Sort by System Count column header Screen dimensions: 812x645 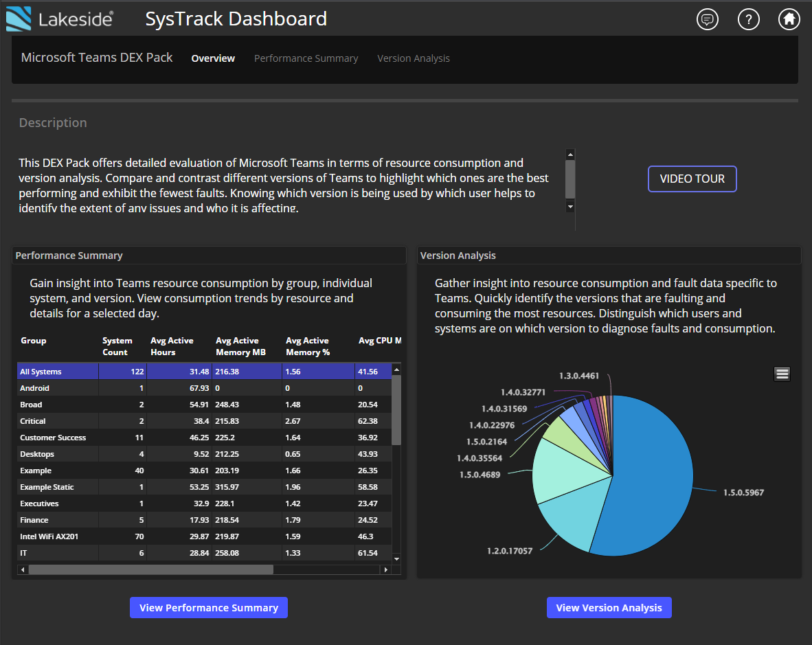click(117, 346)
